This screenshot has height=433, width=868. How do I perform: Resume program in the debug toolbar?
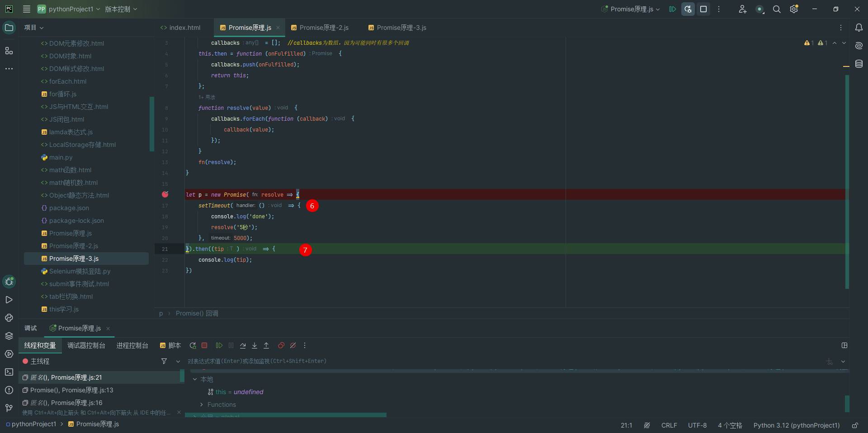[219, 345]
